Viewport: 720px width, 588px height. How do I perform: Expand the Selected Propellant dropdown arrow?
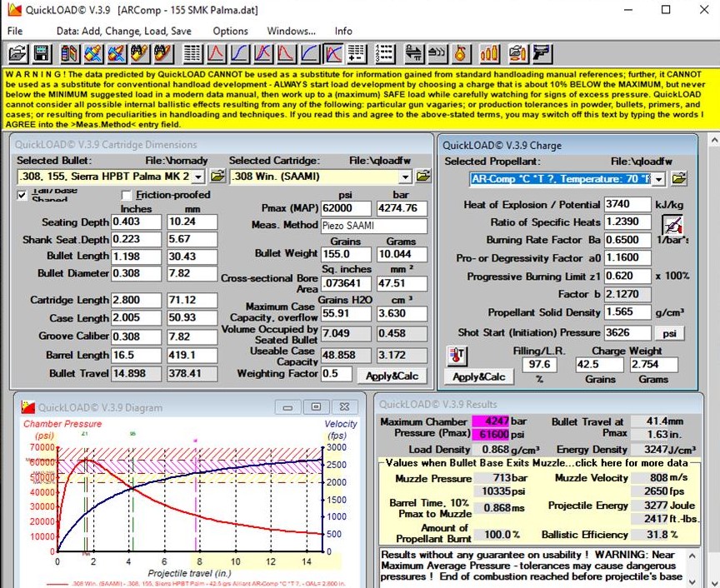point(659,179)
